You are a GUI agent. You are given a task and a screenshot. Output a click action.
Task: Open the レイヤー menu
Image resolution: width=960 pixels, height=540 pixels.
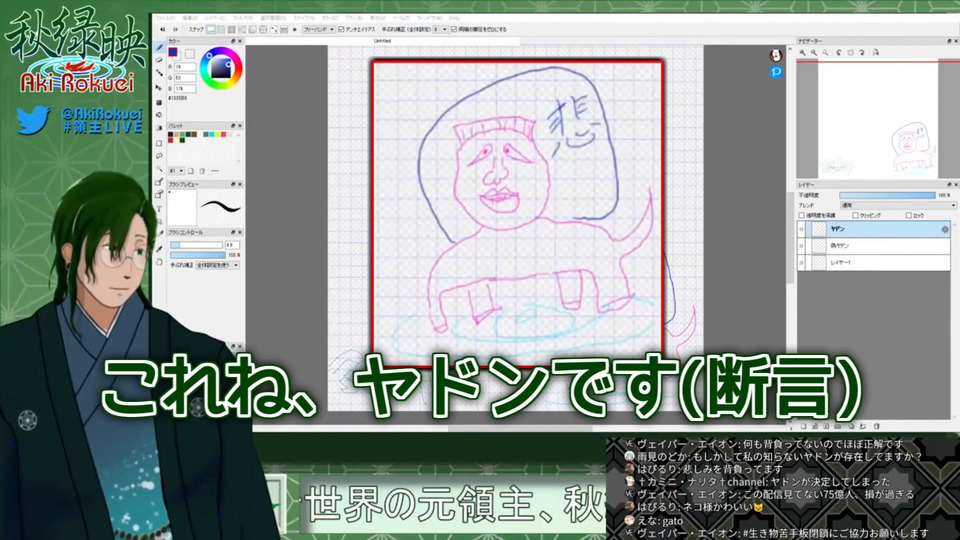click(215, 18)
